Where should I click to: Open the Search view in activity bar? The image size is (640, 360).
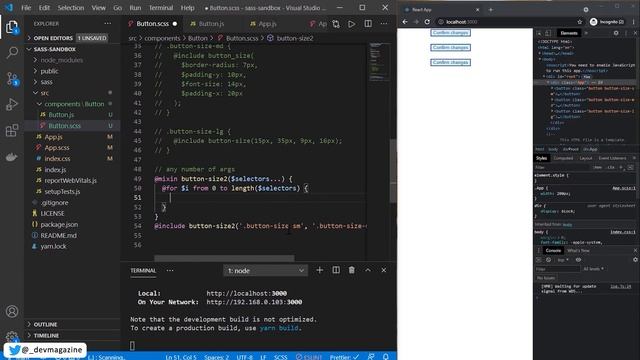[x=12, y=52]
